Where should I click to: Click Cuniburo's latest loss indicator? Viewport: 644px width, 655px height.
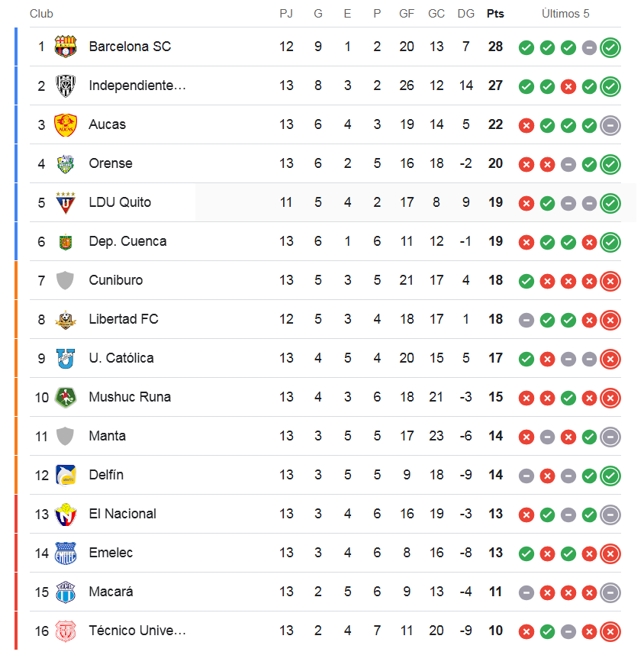pyautogui.click(x=610, y=281)
